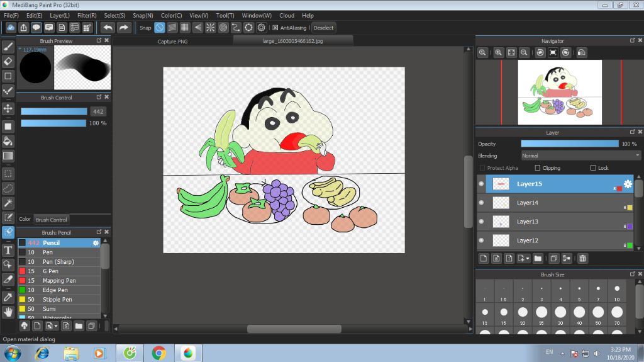Select the Gradient tool
The image size is (644, 362).
click(x=8, y=156)
